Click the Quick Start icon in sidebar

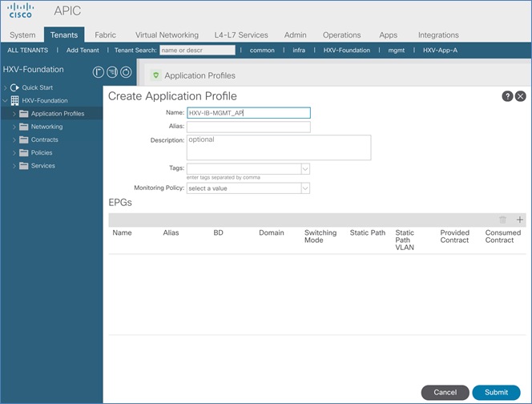(14, 87)
